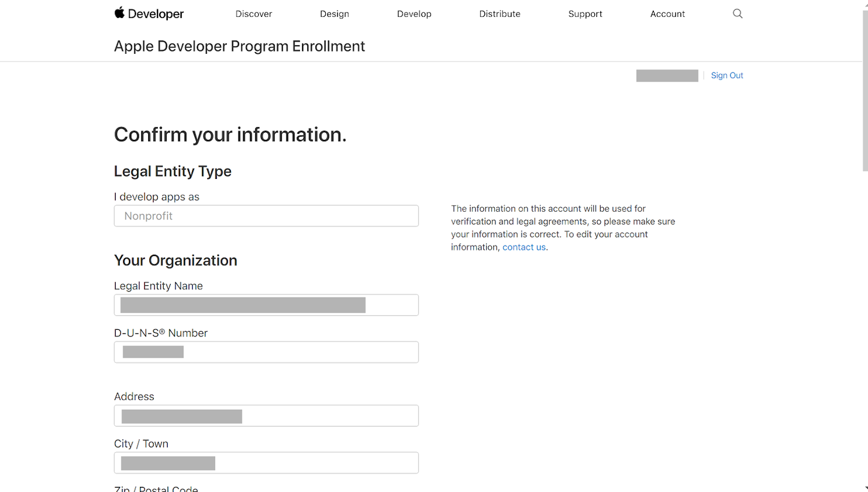Click the page vertical scrollbar thumb
The height and width of the screenshot is (492, 868).
865,90
